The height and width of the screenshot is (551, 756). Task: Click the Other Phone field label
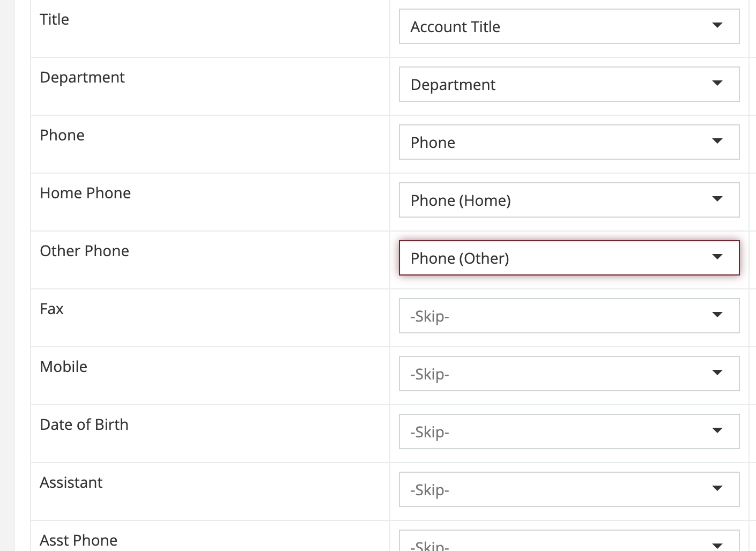pos(85,251)
